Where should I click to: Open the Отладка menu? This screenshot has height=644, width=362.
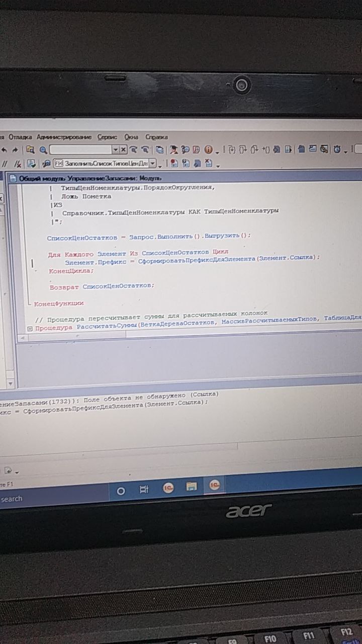20,137
